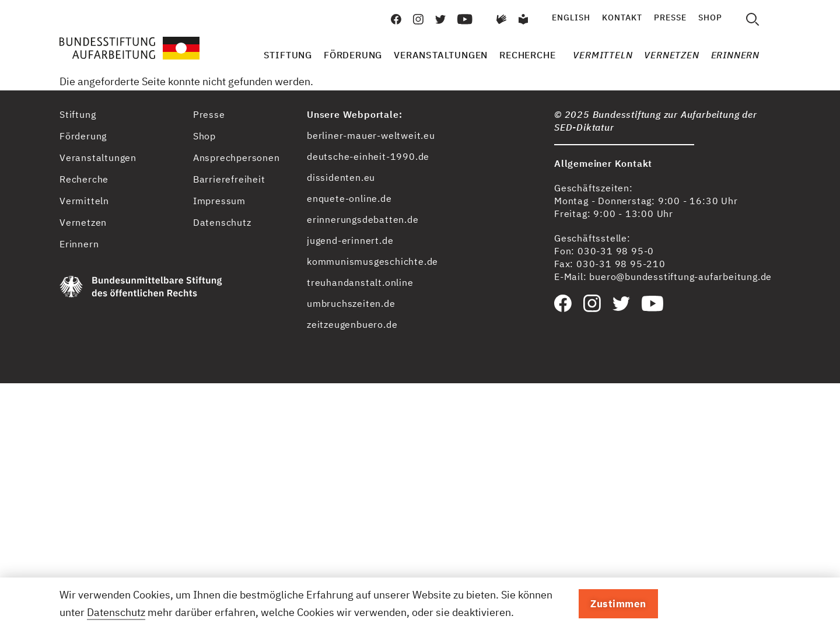Open footer Stiftung link
Viewport: 840px width, 630px height.
pos(78,114)
